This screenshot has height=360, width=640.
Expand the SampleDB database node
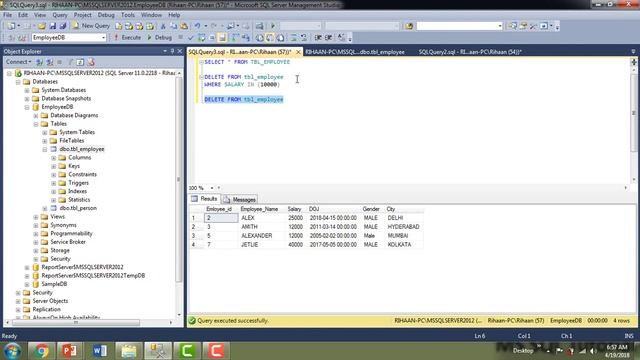click(x=27, y=284)
